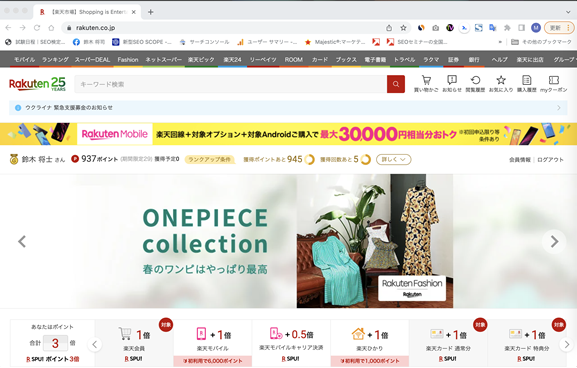Open the myクーポン coupon icon

pyautogui.click(x=553, y=84)
